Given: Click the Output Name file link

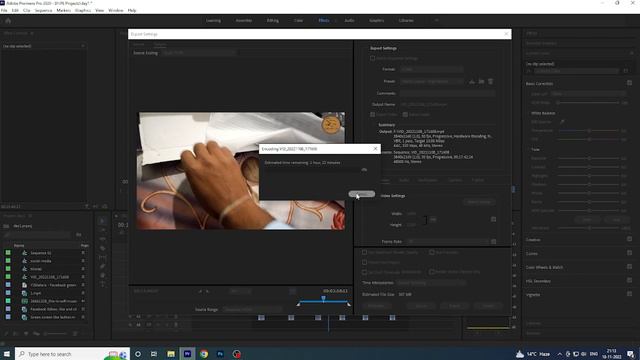Looking at the screenshot, I should pos(424,104).
